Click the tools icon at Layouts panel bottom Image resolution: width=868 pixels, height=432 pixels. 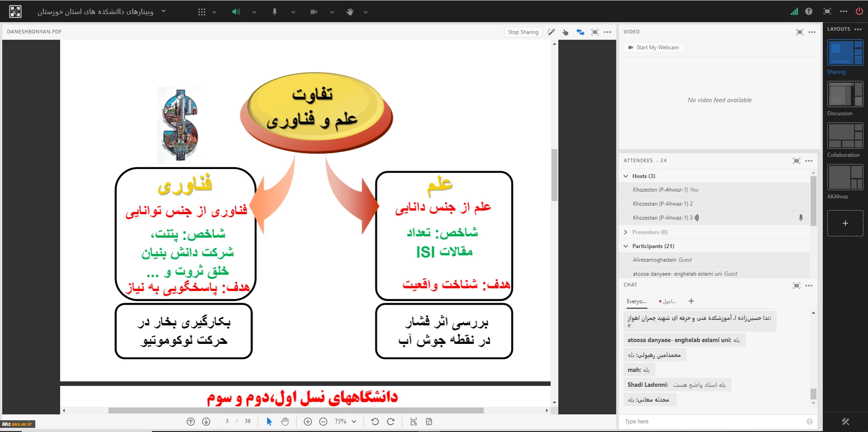coord(845,422)
